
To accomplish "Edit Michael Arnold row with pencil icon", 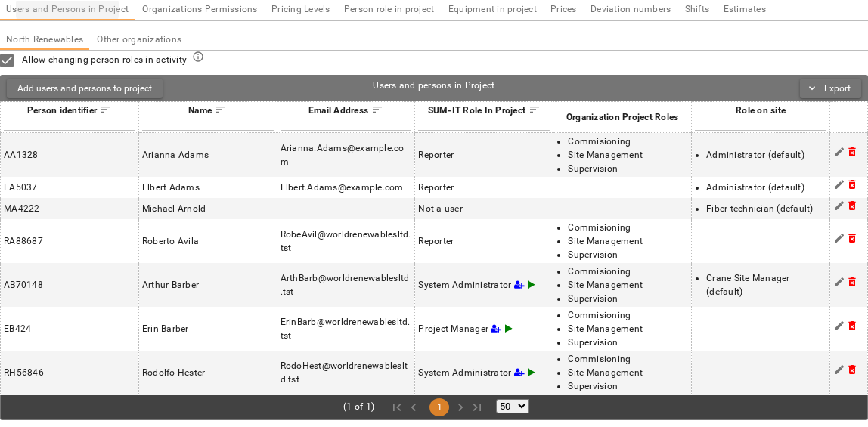I will coord(839,206).
